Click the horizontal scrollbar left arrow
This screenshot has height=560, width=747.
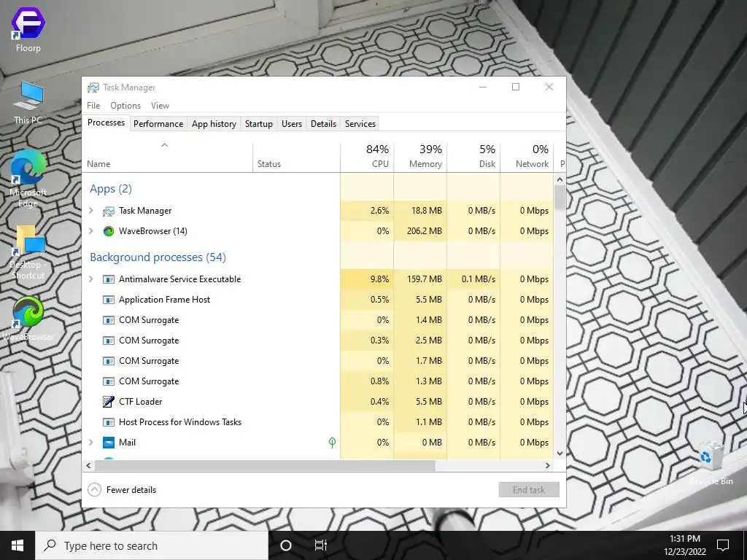pyautogui.click(x=88, y=465)
